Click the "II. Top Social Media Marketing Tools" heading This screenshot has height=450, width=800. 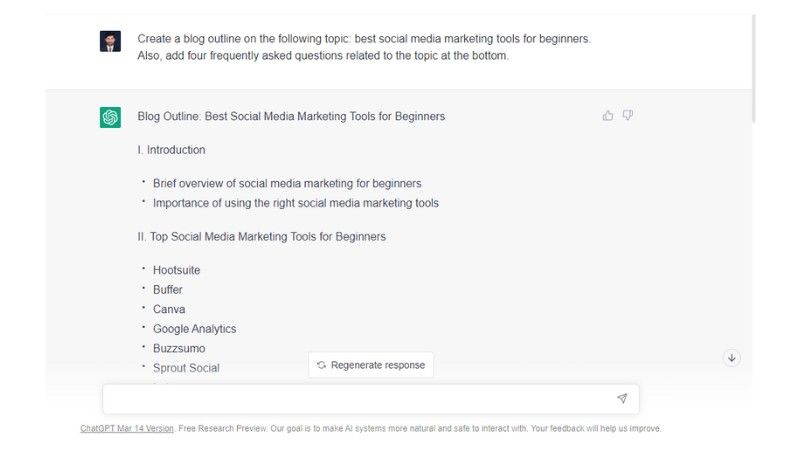[x=262, y=237]
